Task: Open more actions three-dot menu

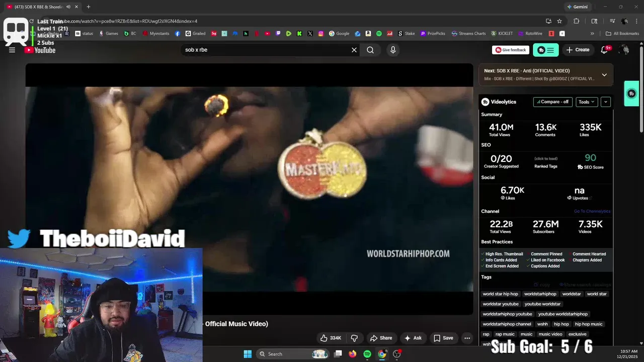Action: coord(467,338)
